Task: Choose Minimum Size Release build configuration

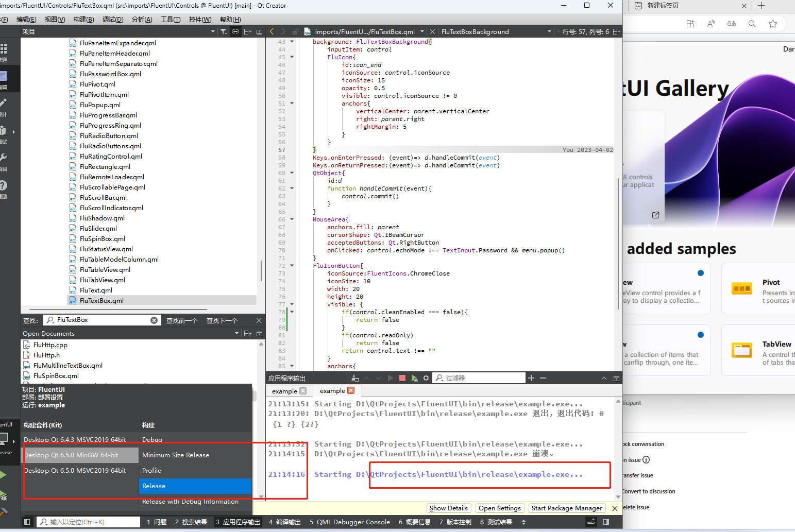Action: [x=195, y=455]
